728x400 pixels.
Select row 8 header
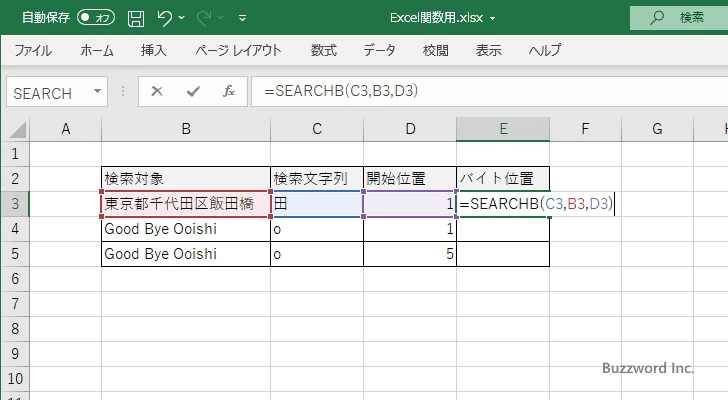pyautogui.click(x=15, y=329)
